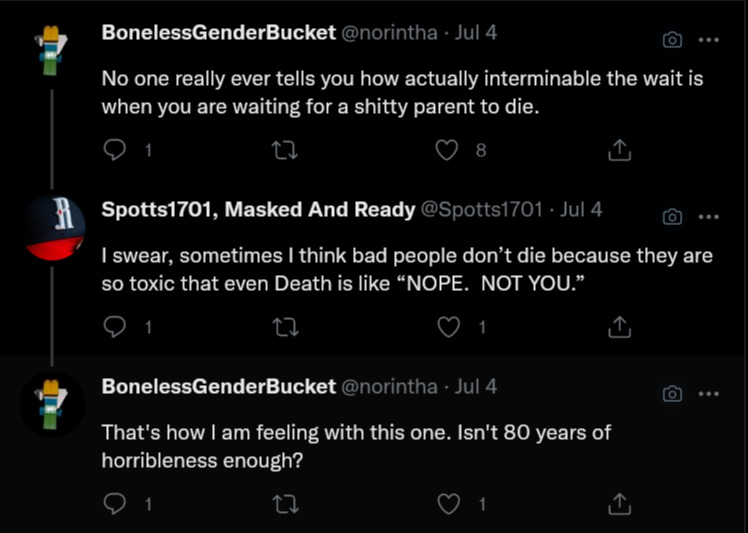
Task: Reply to Spotts1701's tweet
Action: coord(114,327)
